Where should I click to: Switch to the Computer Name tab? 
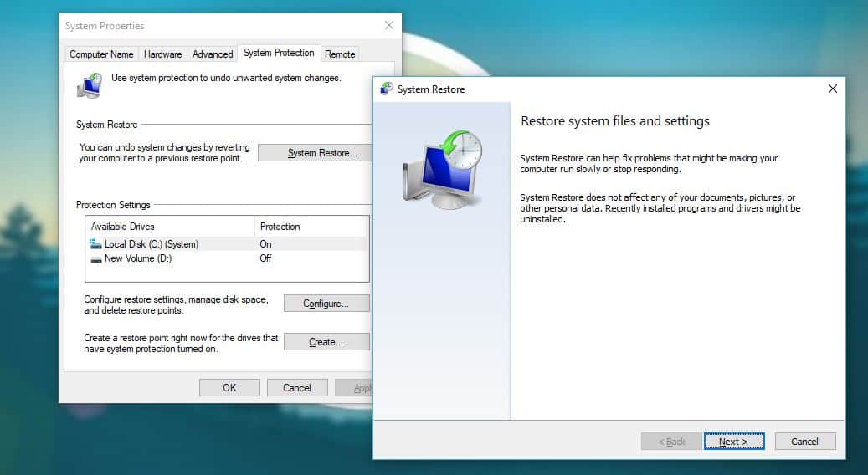click(101, 54)
